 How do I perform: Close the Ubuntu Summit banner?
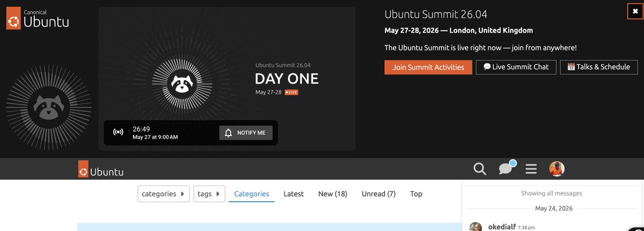[x=635, y=11]
